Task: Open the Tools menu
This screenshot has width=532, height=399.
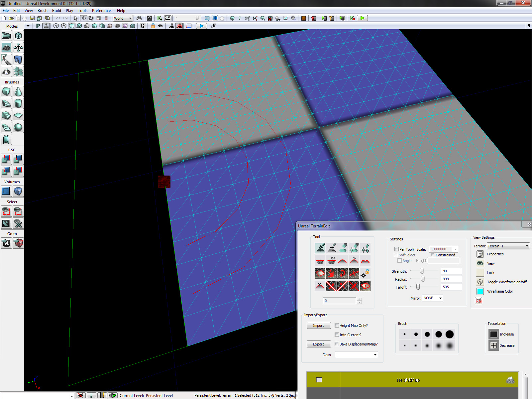Action: 82,11
